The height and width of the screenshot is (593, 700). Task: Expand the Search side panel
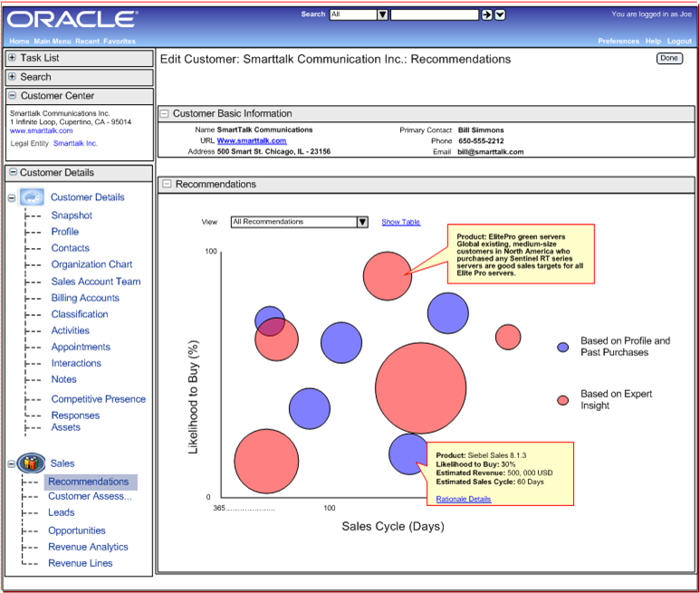coord(13,77)
